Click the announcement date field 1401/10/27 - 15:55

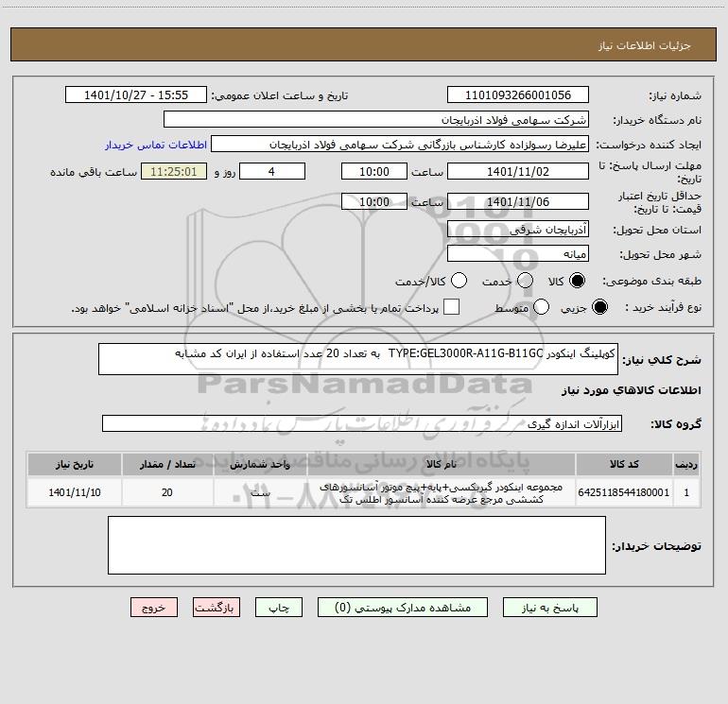pos(136,95)
